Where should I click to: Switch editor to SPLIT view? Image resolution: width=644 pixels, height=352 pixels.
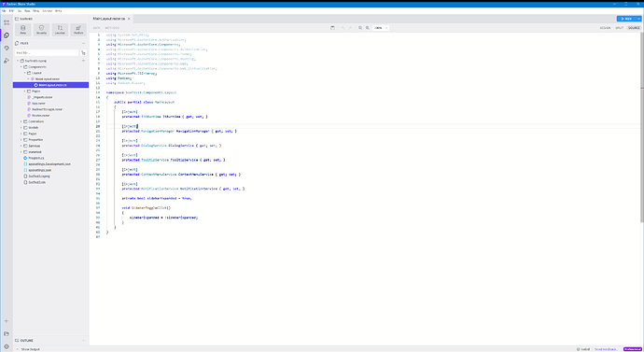click(x=620, y=28)
